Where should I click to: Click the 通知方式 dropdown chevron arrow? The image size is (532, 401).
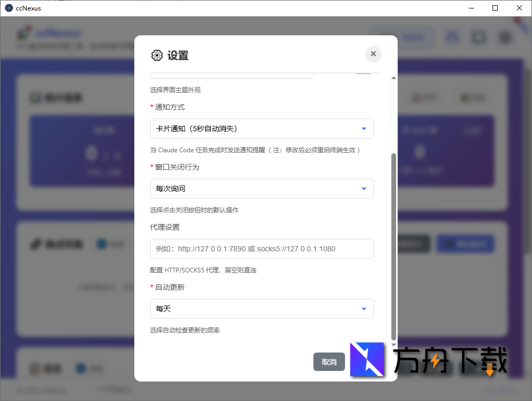363,129
